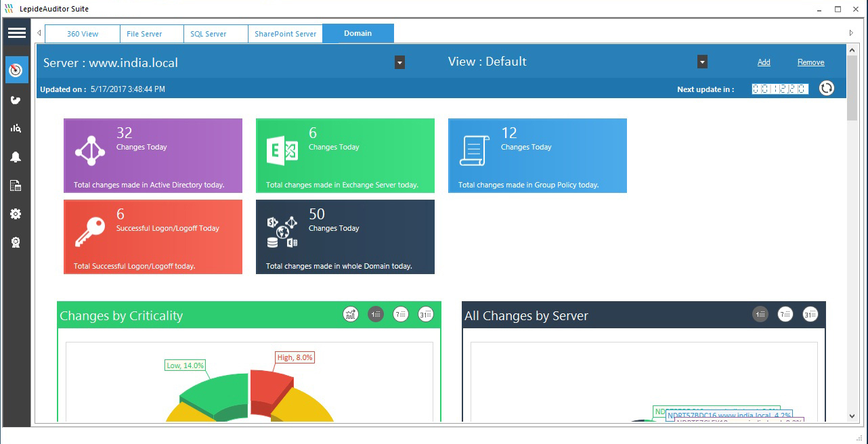868x444 pixels.
Task: Click the Exchange Server icon
Action: (282, 151)
